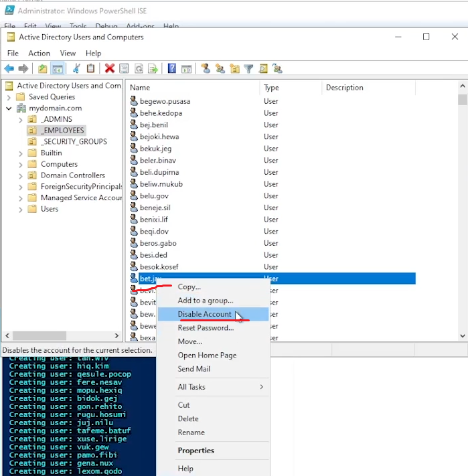Choose Open Home Page menu entry
Image resolution: width=468 pixels, height=476 pixels.
[213, 355]
